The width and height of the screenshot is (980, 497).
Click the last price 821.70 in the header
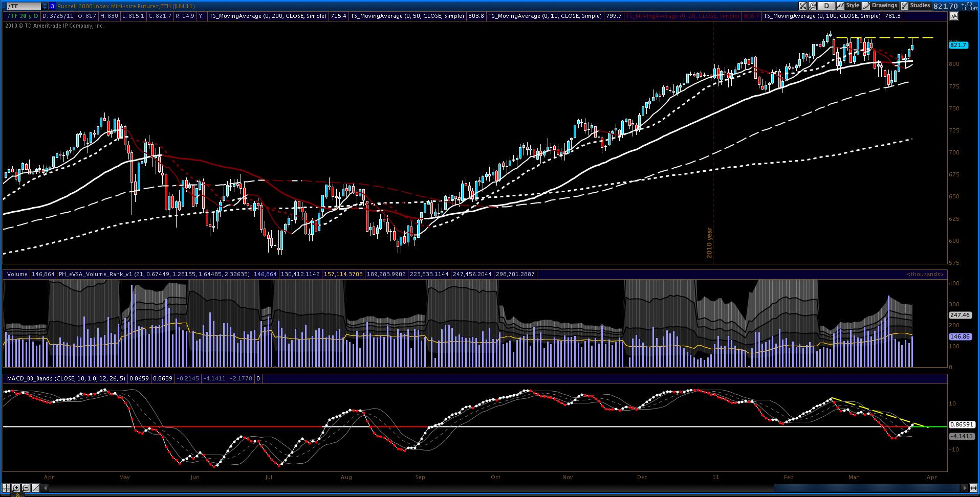tap(945, 6)
